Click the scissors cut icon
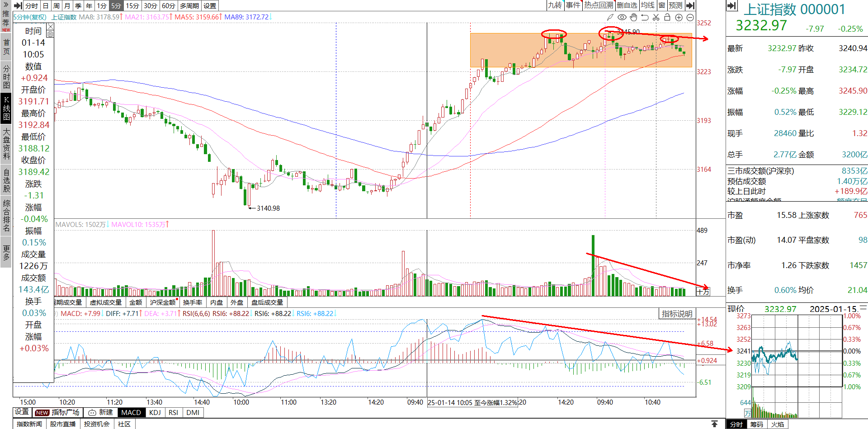 [x=656, y=17]
